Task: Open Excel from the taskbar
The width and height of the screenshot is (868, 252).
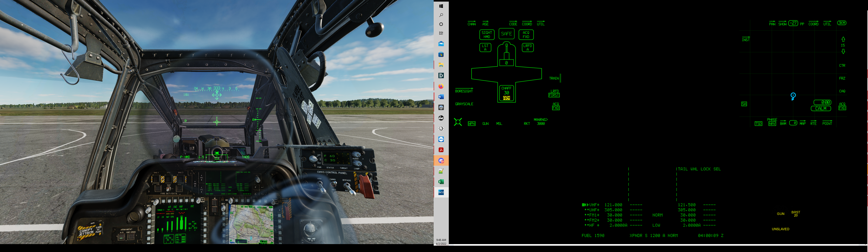Action: [x=441, y=182]
